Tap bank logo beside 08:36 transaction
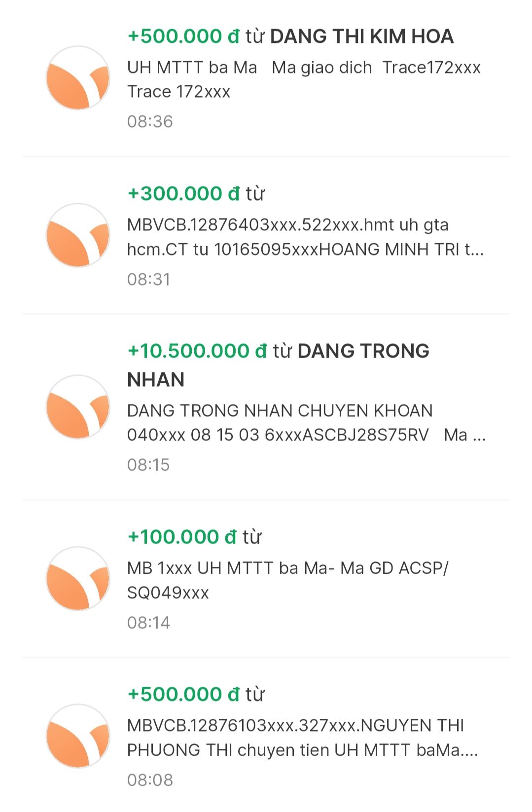The height and width of the screenshot is (812, 532). coord(78,78)
